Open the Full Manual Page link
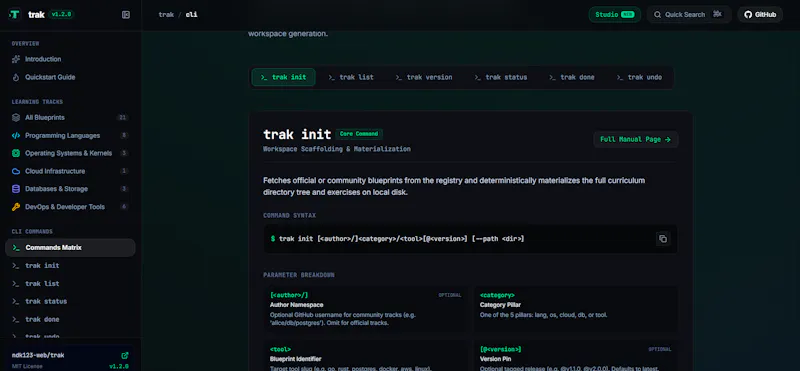 [636, 139]
